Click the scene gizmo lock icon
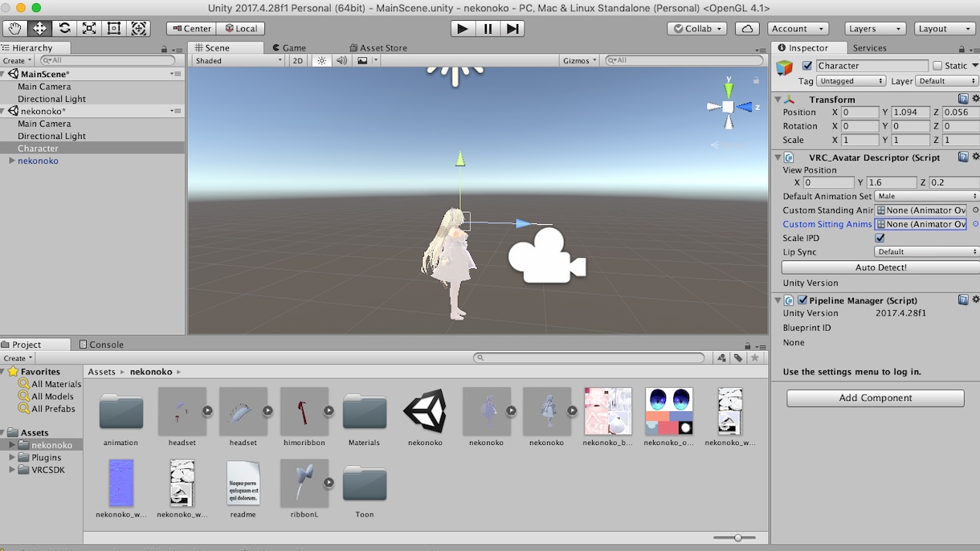Screen dimensions: 980x551 [756, 80]
